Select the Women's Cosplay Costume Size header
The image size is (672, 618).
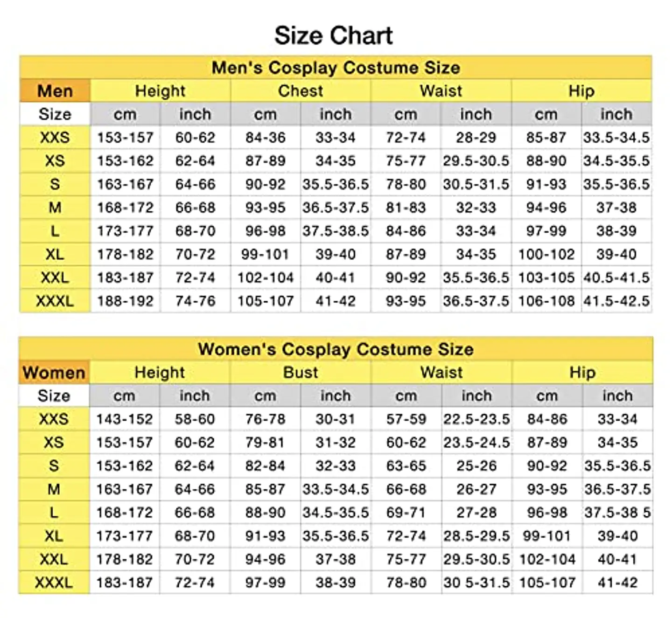point(336,349)
